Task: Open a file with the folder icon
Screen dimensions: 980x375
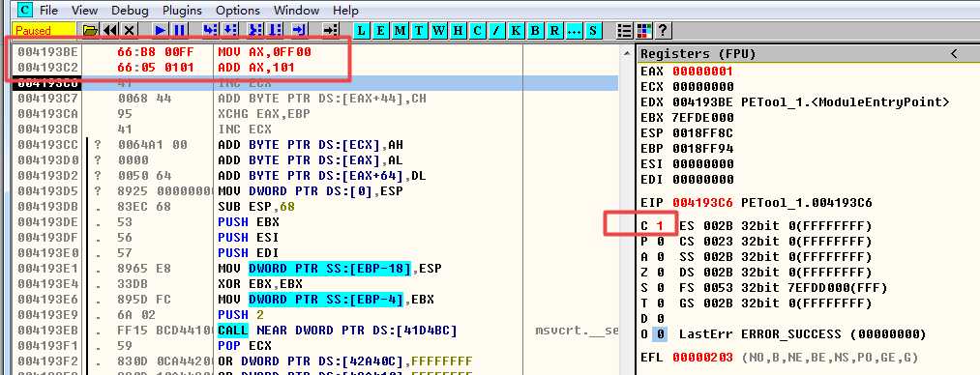Action: 90,30
